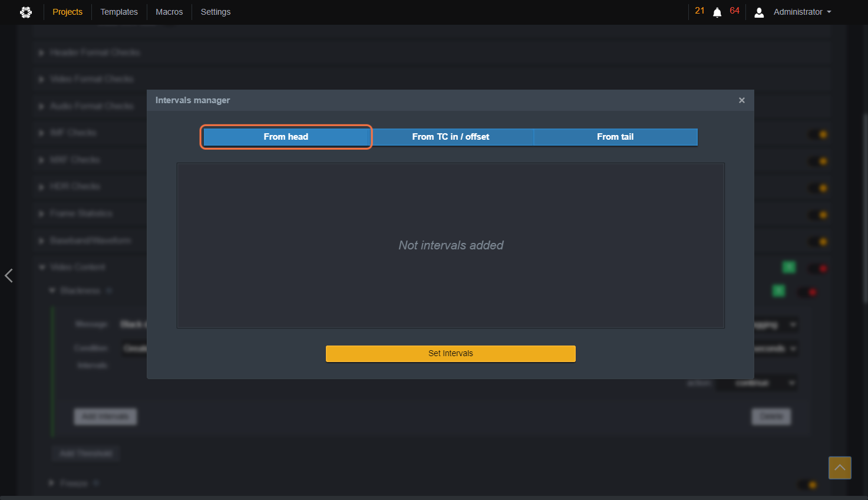Toggle the red Video Content switch
Viewport: 868px width, 500px height.
click(818, 268)
